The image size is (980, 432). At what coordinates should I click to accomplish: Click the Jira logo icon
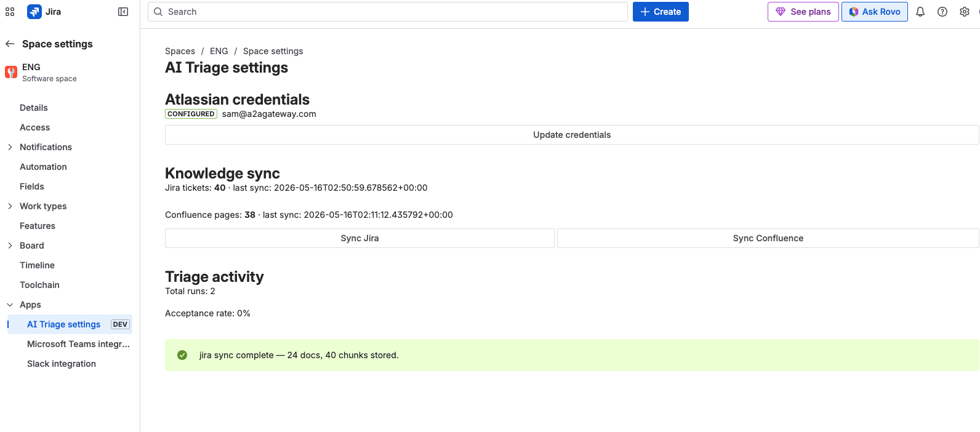click(x=34, y=12)
